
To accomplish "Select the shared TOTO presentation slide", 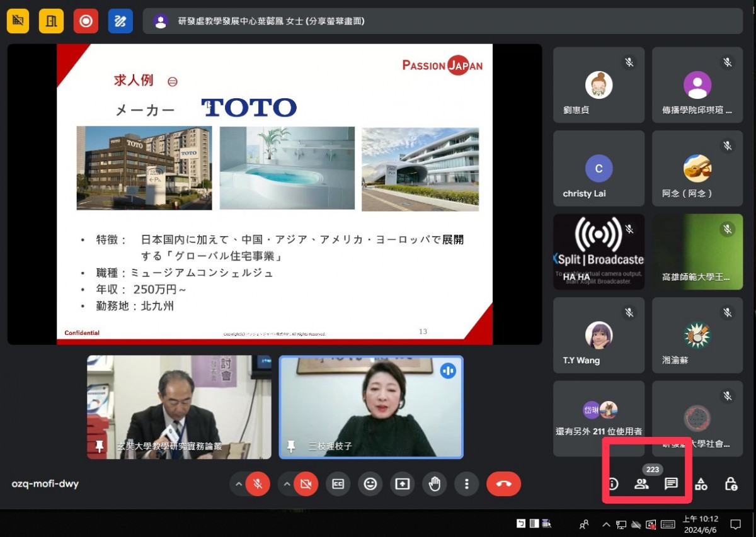I will 275,194.
